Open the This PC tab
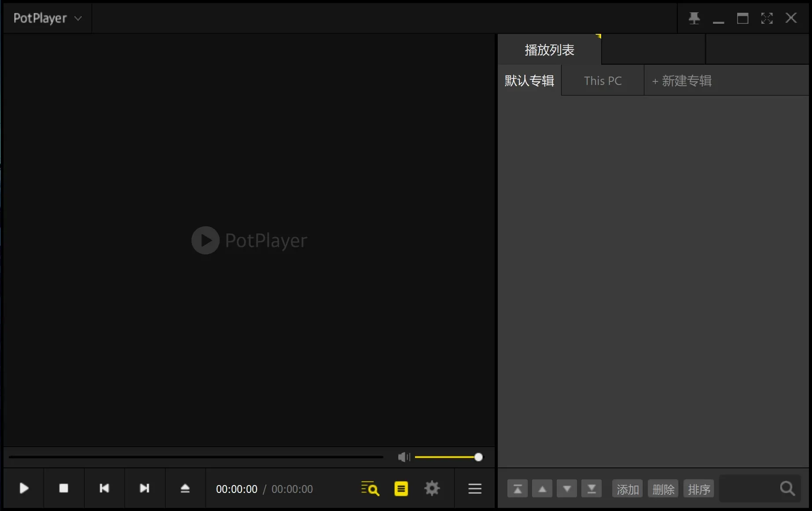812x511 pixels. [603, 81]
